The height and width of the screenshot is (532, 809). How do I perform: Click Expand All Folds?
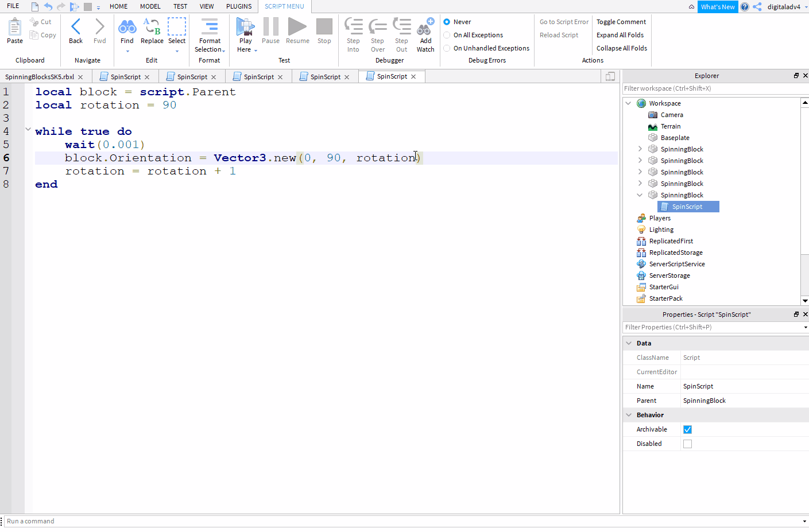[620, 35]
